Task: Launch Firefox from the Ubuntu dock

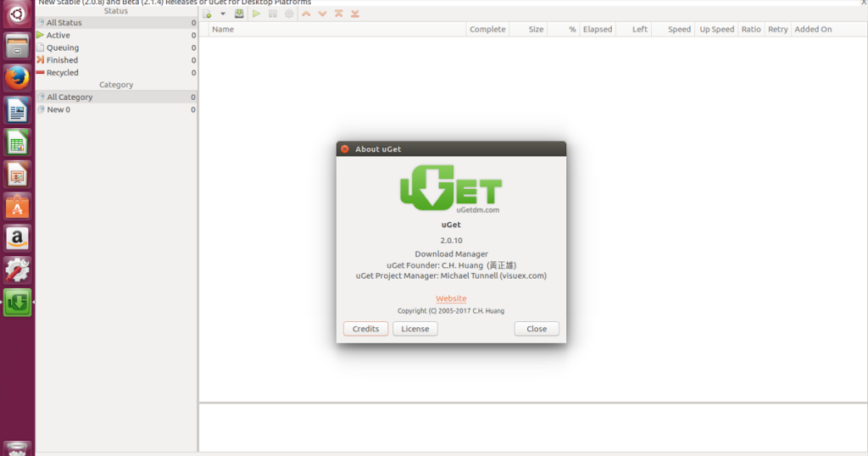Action: point(17,78)
